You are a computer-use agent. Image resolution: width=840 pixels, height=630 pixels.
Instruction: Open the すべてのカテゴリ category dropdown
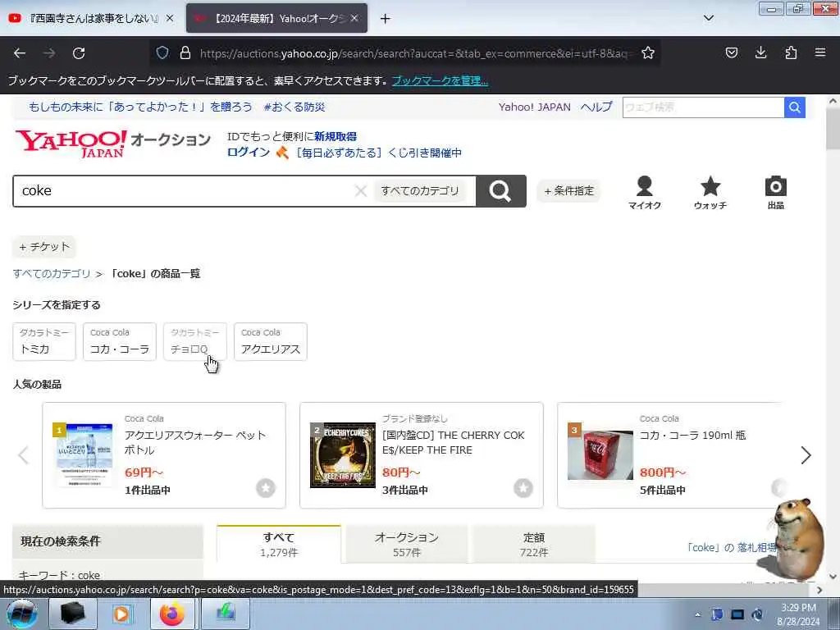point(419,190)
